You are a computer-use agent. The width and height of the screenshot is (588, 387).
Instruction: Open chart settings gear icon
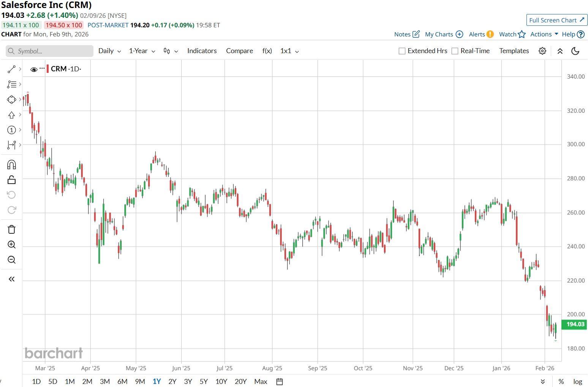(x=542, y=51)
